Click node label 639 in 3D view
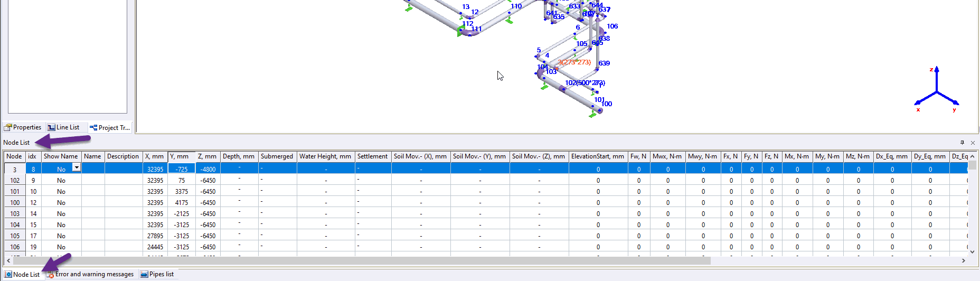980x281 pixels. click(604, 63)
